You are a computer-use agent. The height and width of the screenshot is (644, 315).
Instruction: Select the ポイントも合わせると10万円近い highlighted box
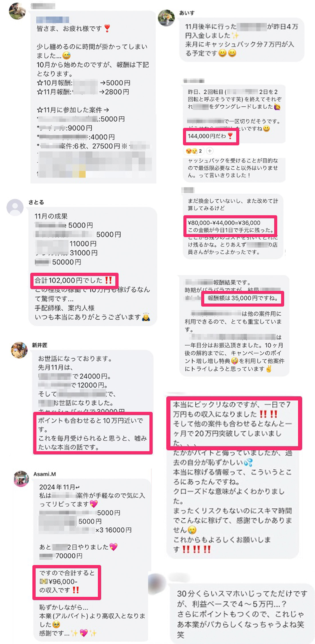click(x=93, y=433)
